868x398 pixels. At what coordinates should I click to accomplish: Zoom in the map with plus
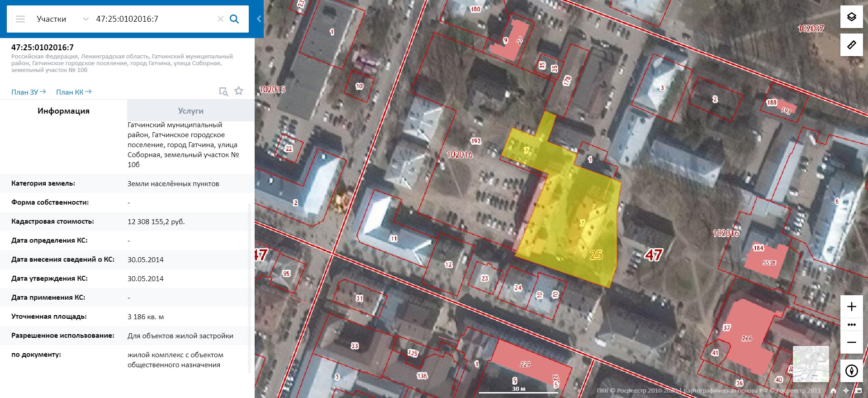[x=851, y=307]
